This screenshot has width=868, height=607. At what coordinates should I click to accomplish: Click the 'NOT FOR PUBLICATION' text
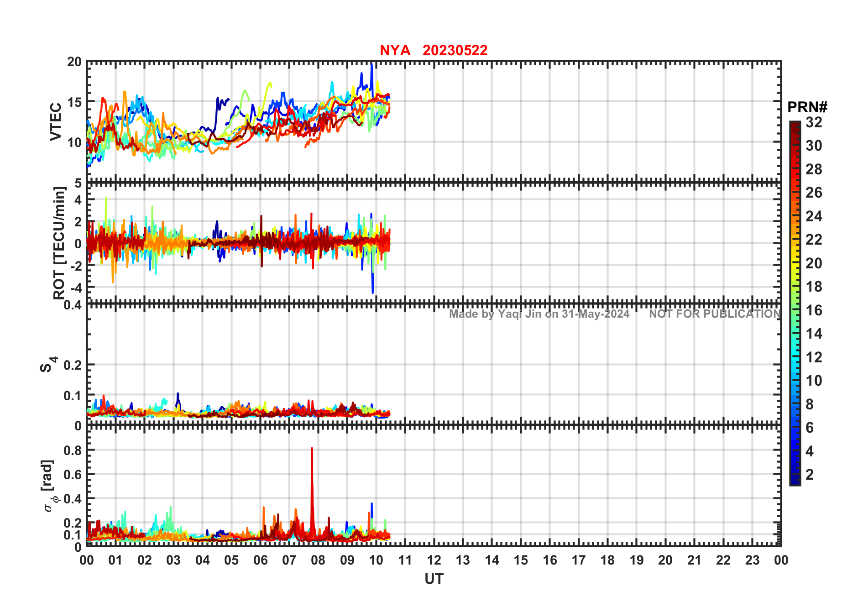point(715,314)
